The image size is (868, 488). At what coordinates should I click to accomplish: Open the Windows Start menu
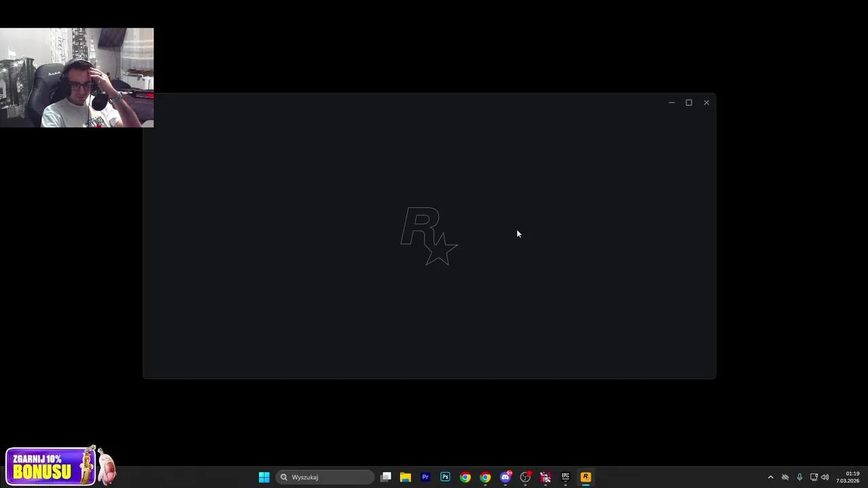pos(264,477)
